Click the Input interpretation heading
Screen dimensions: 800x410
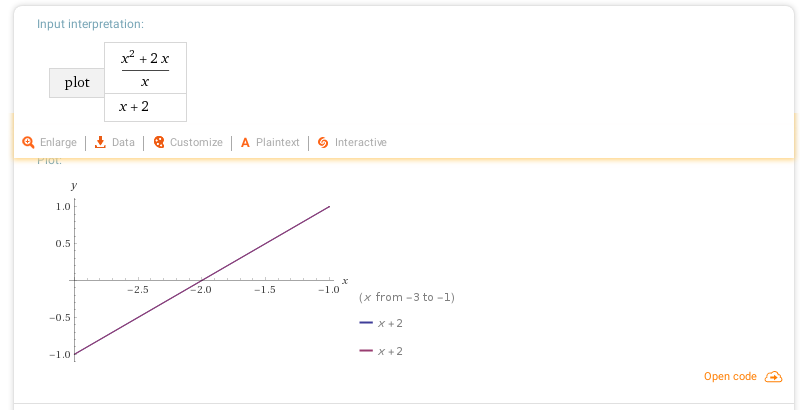pyautogui.click(x=90, y=24)
